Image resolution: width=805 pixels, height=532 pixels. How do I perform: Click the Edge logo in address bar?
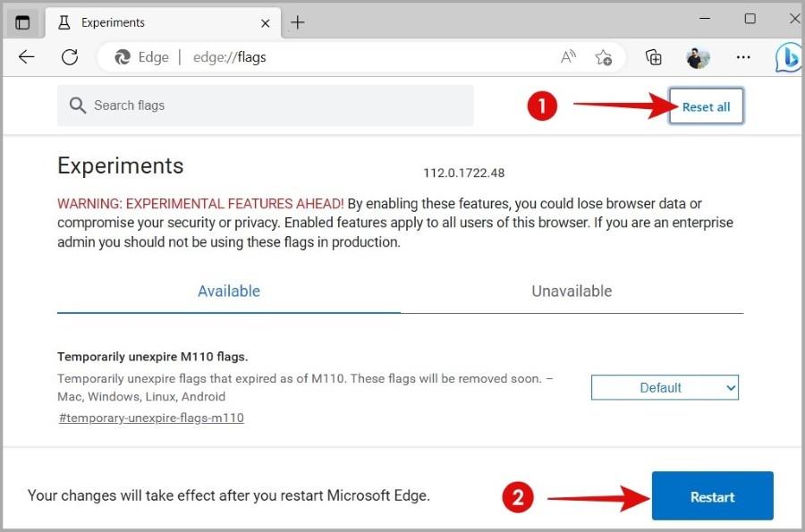123,57
